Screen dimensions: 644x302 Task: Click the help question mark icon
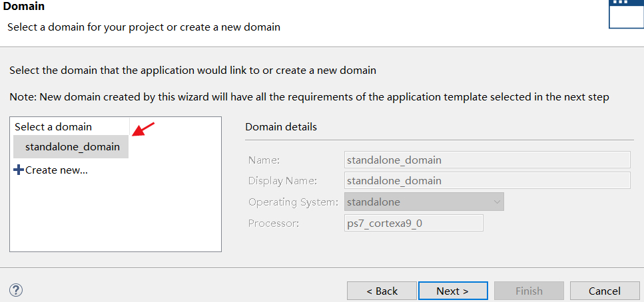click(x=17, y=290)
